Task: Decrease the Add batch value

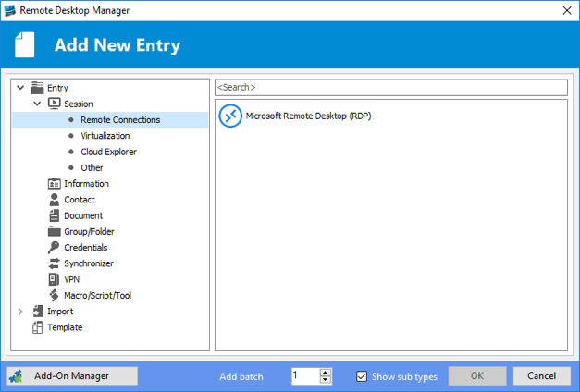Action: pyautogui.click(x=325, y=380)
